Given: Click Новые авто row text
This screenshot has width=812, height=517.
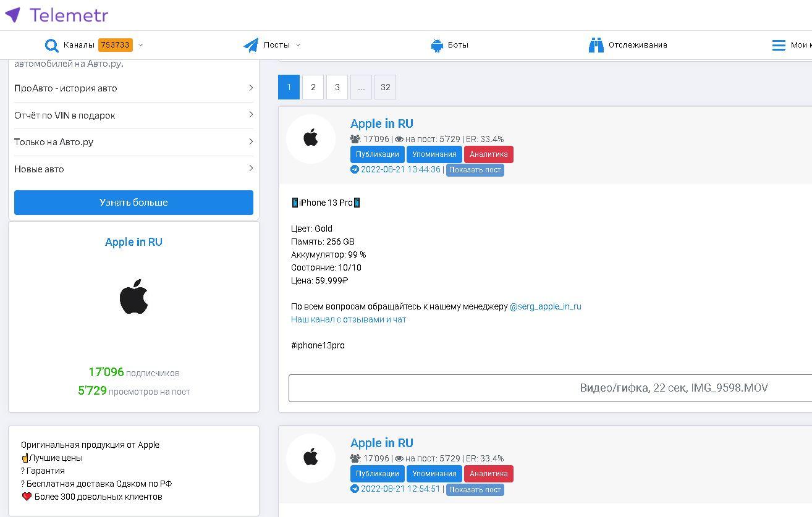Looking at the screenshot, I should click(x=39, y=169).
